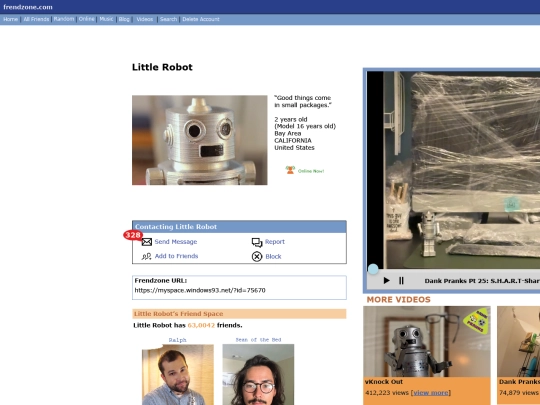Click the "Bay Area" location text
The width and height of the screenshot is (540, 405).
(x=288, y=133)
